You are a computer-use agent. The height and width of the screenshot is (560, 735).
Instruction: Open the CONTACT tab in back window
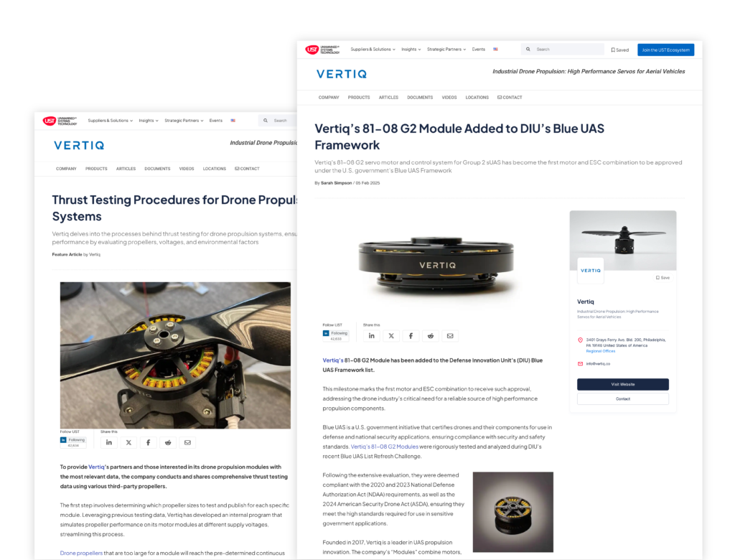[x=247, y=169]
